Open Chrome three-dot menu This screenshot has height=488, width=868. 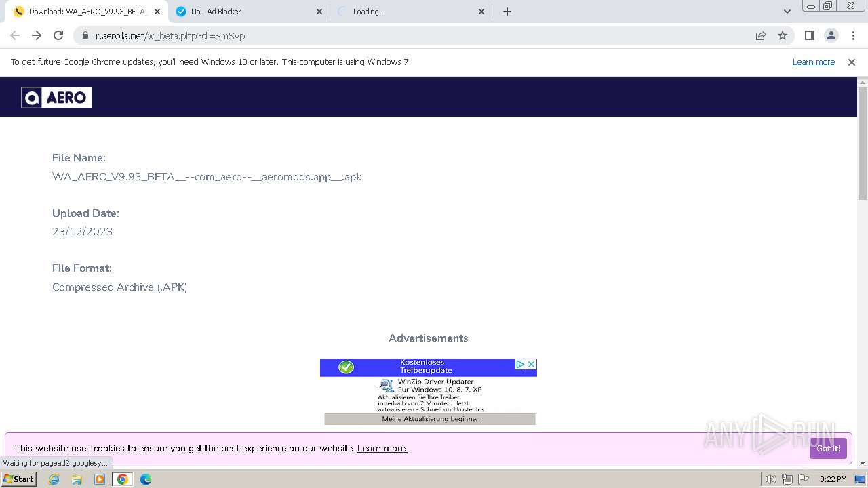pos(853,35)
